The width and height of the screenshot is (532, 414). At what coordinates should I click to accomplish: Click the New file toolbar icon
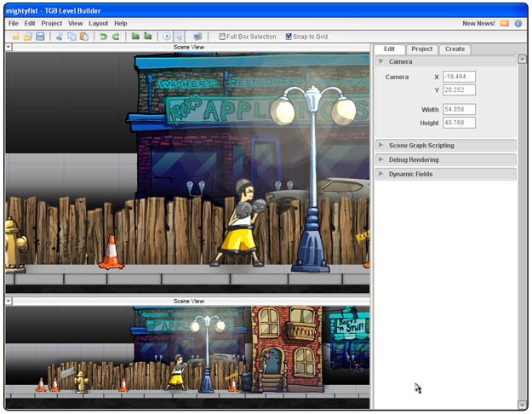(15, 37)
